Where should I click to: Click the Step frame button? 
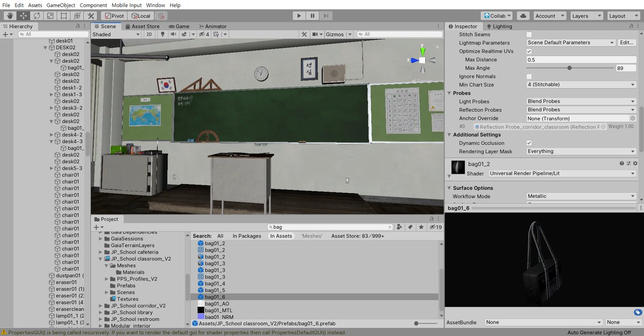[x=326, y=16]
